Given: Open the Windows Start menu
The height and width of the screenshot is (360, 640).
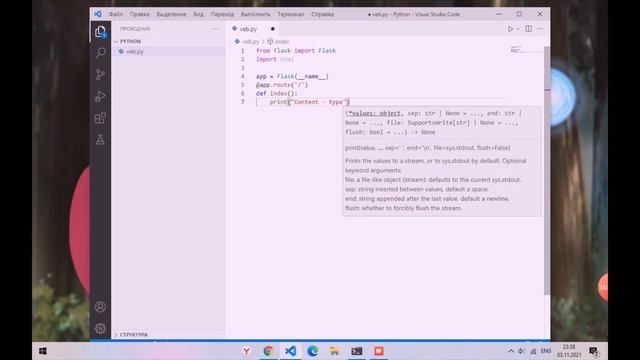Looking at the screenshot, I should click(42, 351).
